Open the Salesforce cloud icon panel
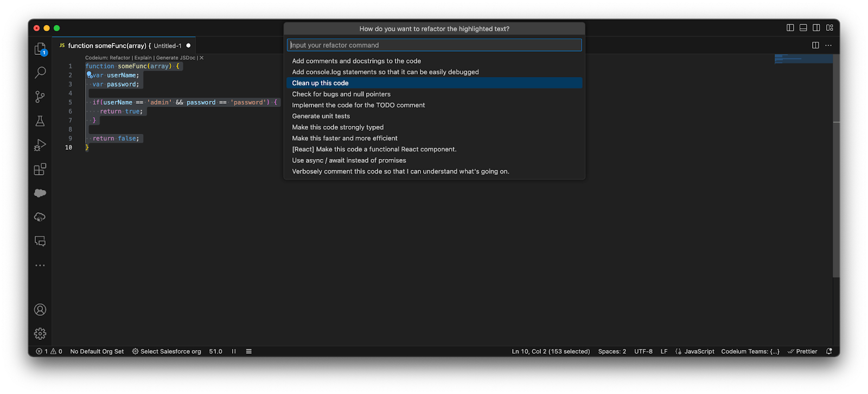 [x=40, y=193]
